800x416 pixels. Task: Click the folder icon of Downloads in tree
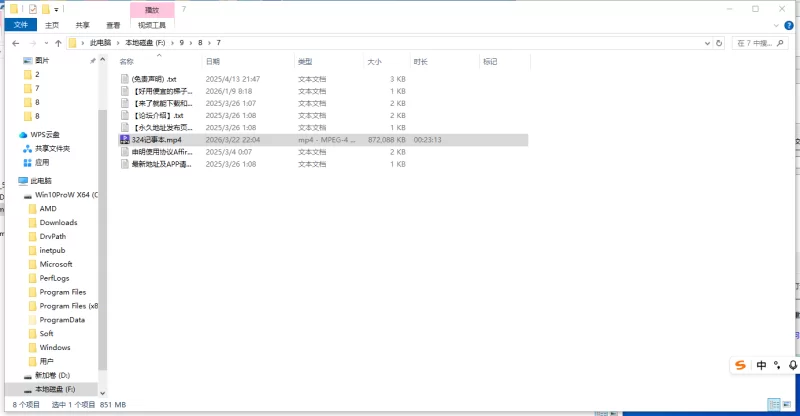click(33, 223)
